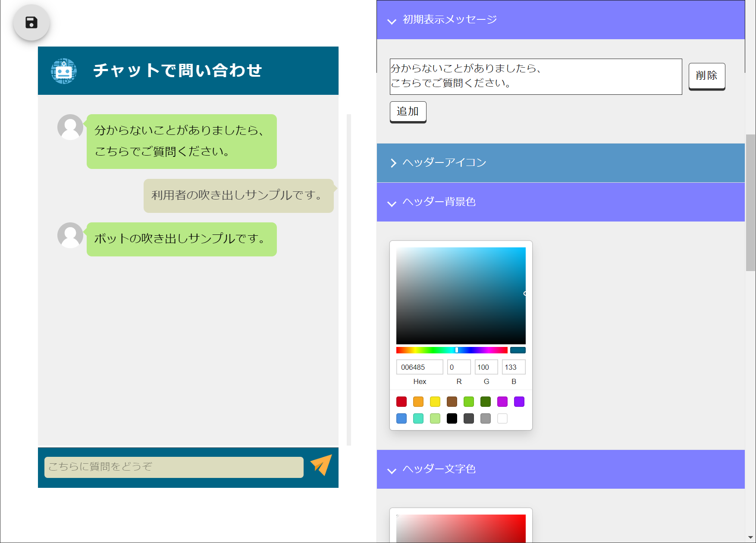This screenshot has height=543, width=756.
Task: Select the light green preset swatch
Action: pos(435,418)
